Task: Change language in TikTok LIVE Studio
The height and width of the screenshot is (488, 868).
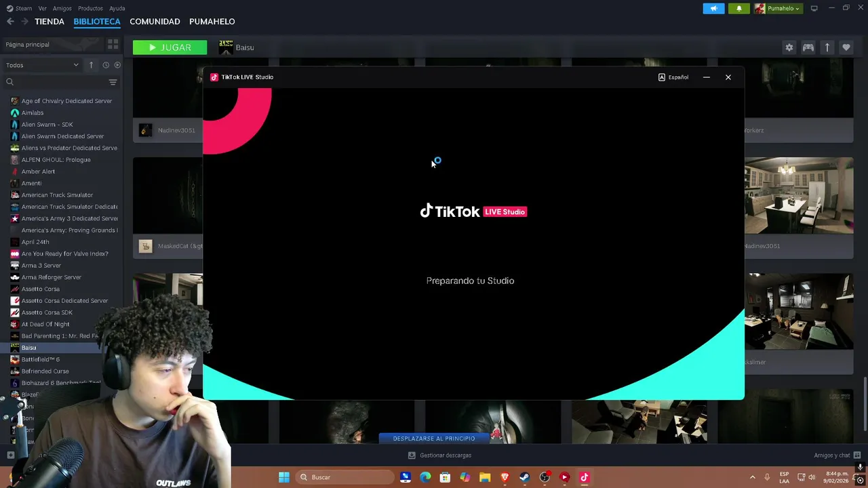Action: point(673,77)
